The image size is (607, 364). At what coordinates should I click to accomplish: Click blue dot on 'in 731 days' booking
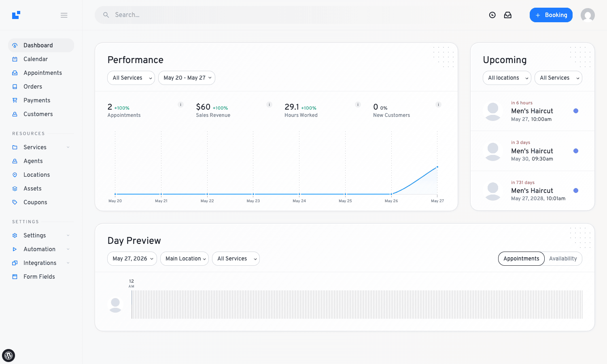576,190
